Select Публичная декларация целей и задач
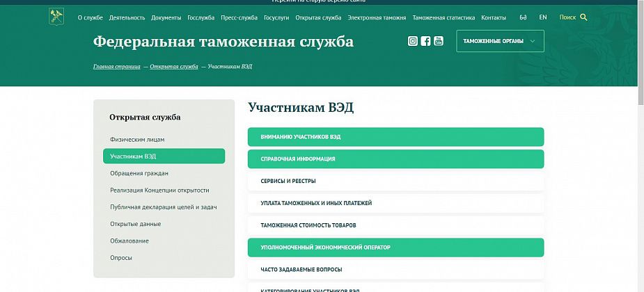 tap(164, 207)
